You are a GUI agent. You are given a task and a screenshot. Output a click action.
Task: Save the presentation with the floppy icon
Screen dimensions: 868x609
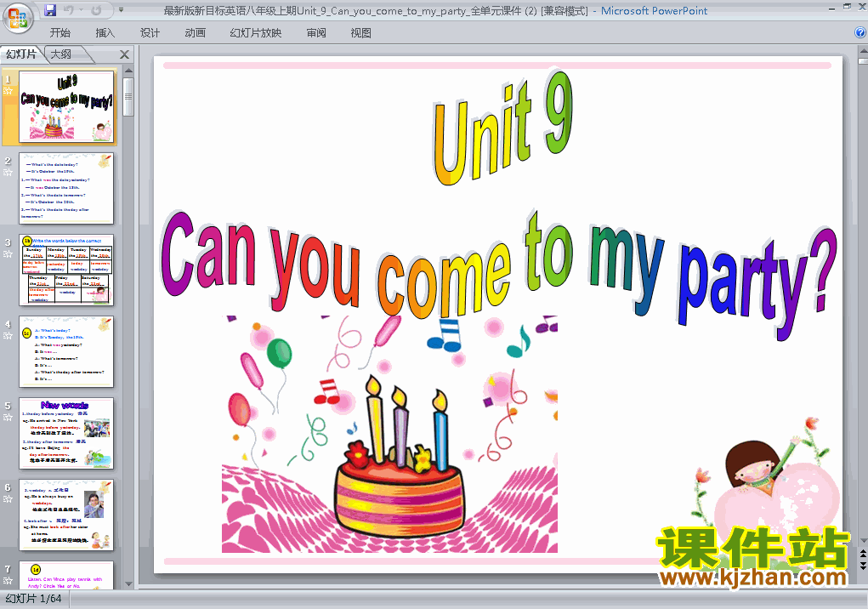pos(50,10)
